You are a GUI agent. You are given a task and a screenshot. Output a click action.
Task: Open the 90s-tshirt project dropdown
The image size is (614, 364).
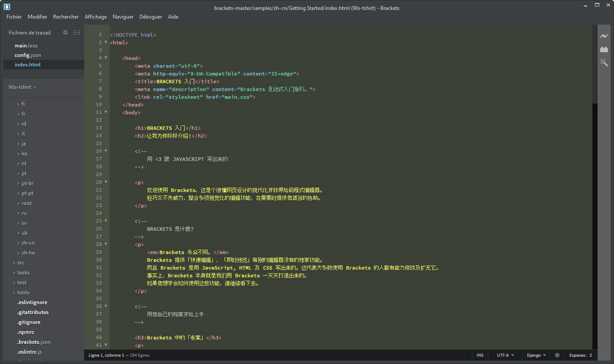22,87
